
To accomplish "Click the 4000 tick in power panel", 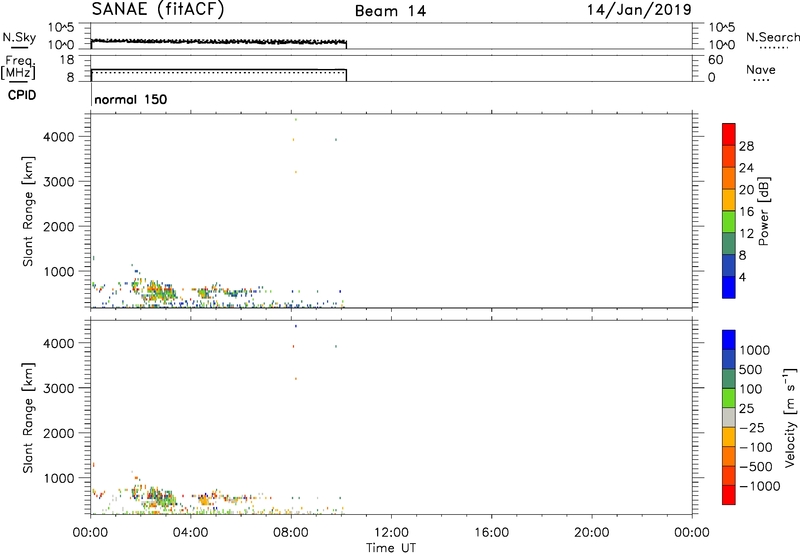I will tap(58, 137).
